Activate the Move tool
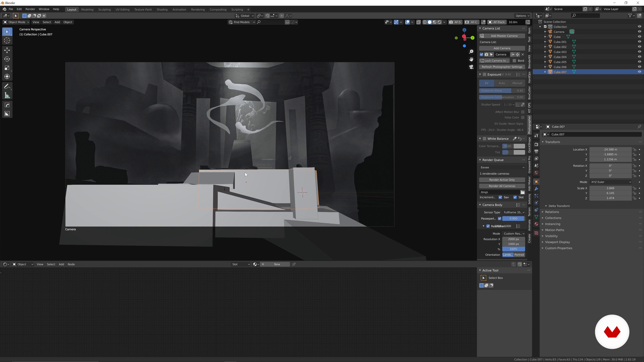This screenshot has height=362, width=644. pos(7,50)
